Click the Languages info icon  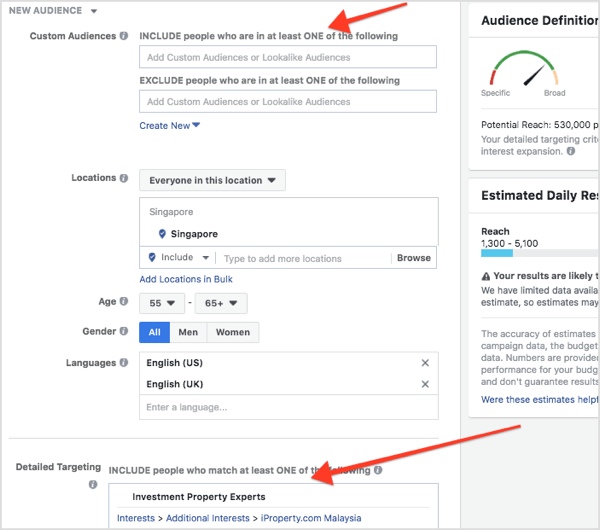[124, 362]
